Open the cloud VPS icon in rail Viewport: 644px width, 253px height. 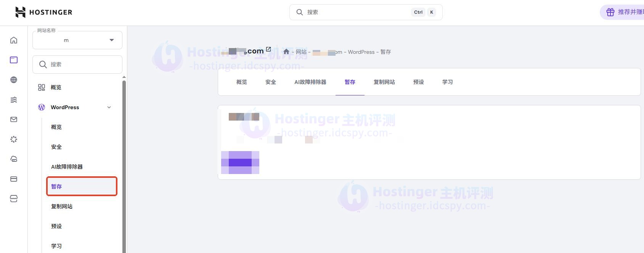click(x=14, y=159)
